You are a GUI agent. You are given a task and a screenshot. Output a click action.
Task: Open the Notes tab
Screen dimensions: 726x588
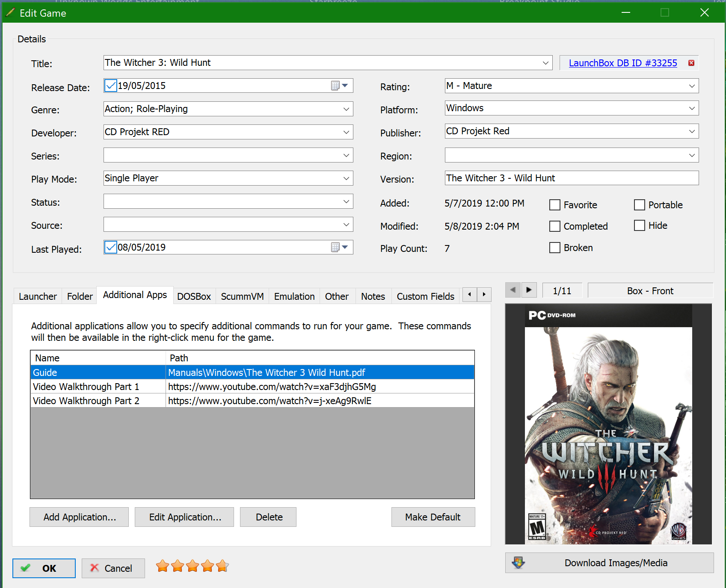(373, 296)
